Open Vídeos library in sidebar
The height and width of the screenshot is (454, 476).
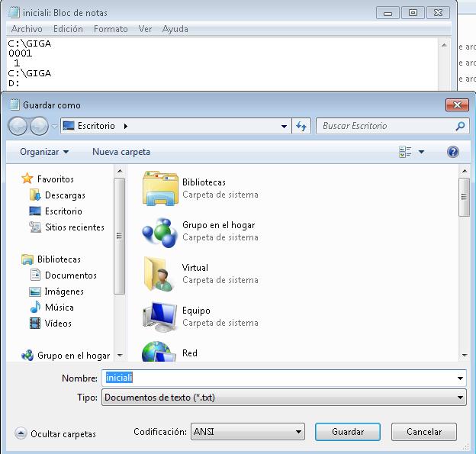click(x=58, y=324)
